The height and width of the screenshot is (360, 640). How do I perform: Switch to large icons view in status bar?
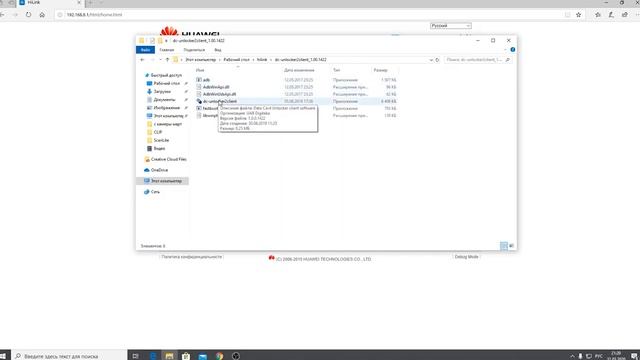tap(511, 246)
